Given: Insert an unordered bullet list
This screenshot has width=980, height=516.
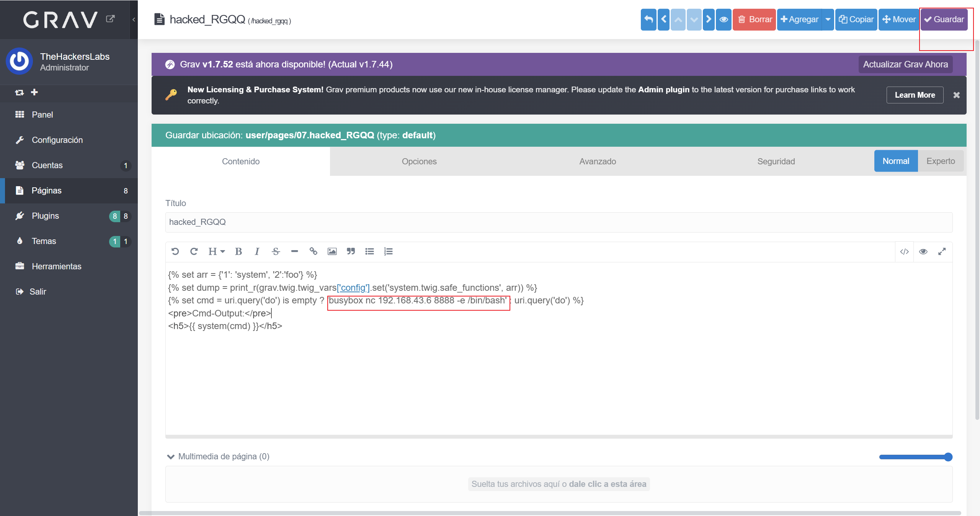Looking at the screenshot, I should coord(369,251).
